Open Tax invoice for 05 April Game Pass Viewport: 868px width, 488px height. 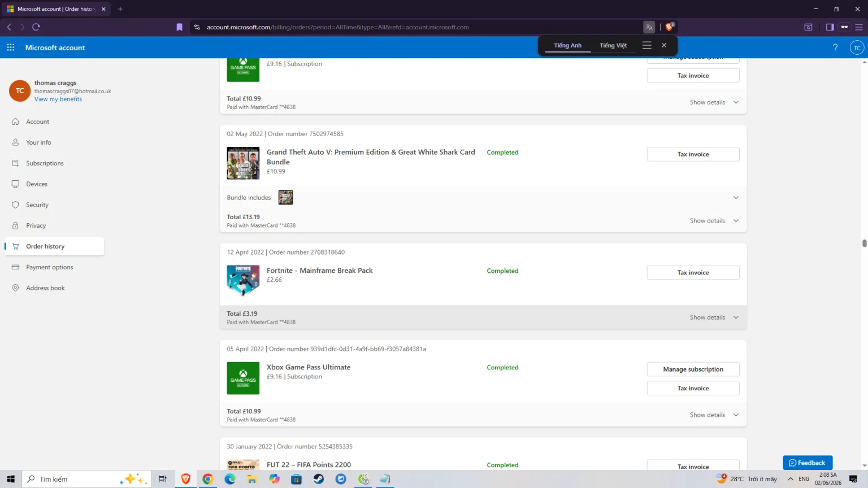tap(693, 389)
